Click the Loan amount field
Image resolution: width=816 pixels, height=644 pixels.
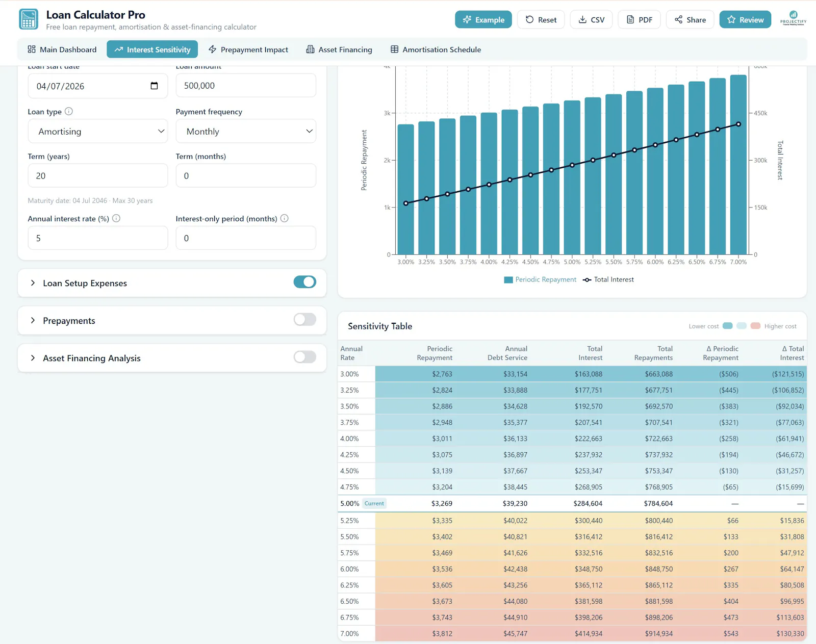[246, 86]
